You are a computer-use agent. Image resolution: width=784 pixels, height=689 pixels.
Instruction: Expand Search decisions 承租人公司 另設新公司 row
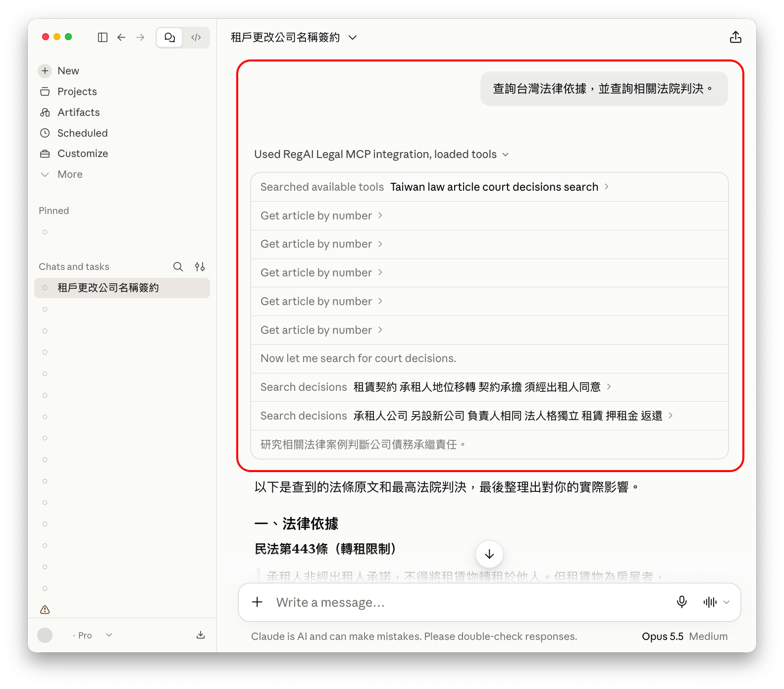tap(489, 416)
